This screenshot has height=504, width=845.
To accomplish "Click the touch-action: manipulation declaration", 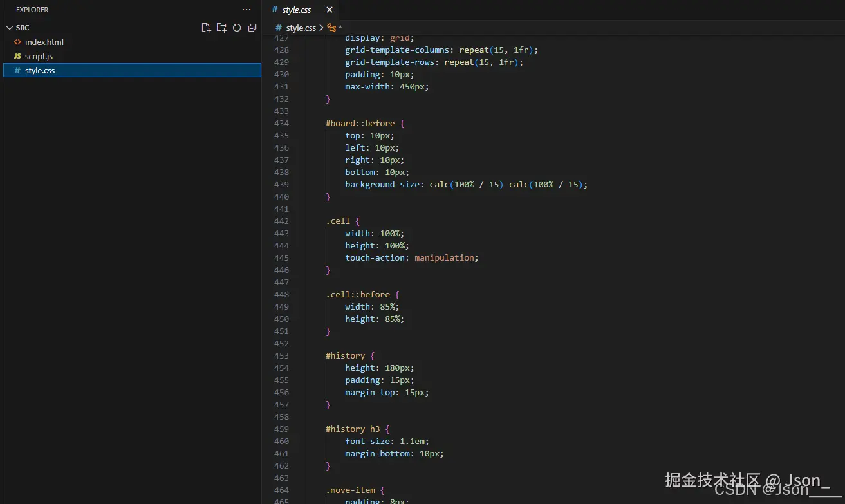I will (411, 257).
